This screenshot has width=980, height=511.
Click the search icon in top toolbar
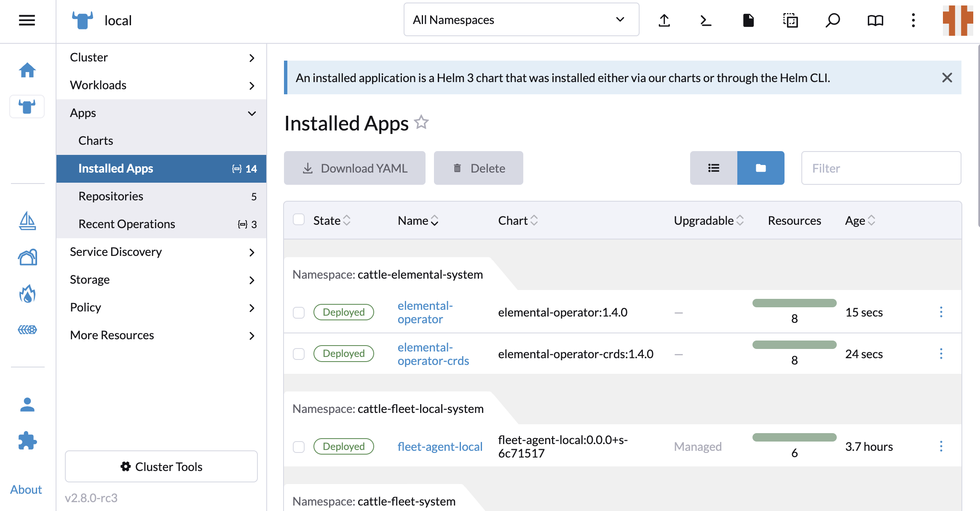click(x=832, y=19)
